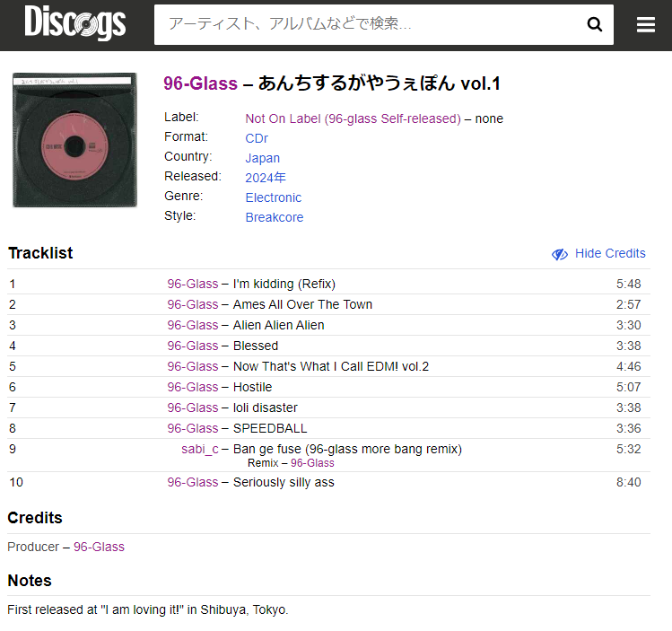Click duration 3:36 of SPEEDBALL

click(x=628, y=428)
